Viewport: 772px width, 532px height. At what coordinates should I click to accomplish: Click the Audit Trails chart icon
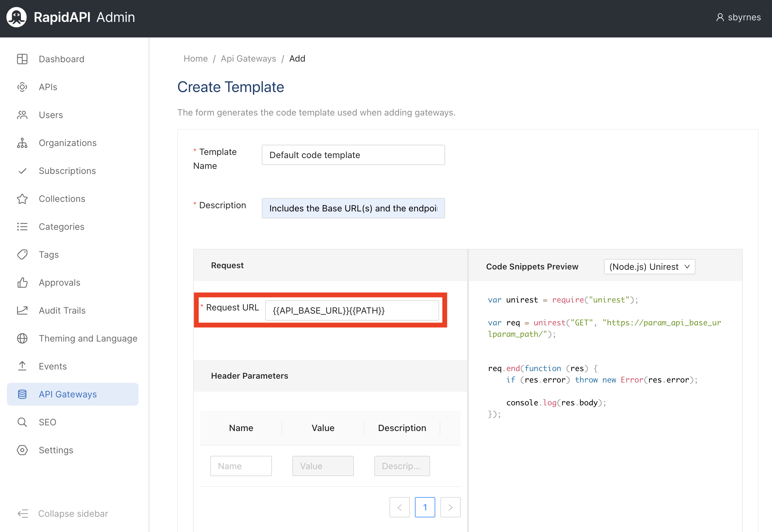22,310
